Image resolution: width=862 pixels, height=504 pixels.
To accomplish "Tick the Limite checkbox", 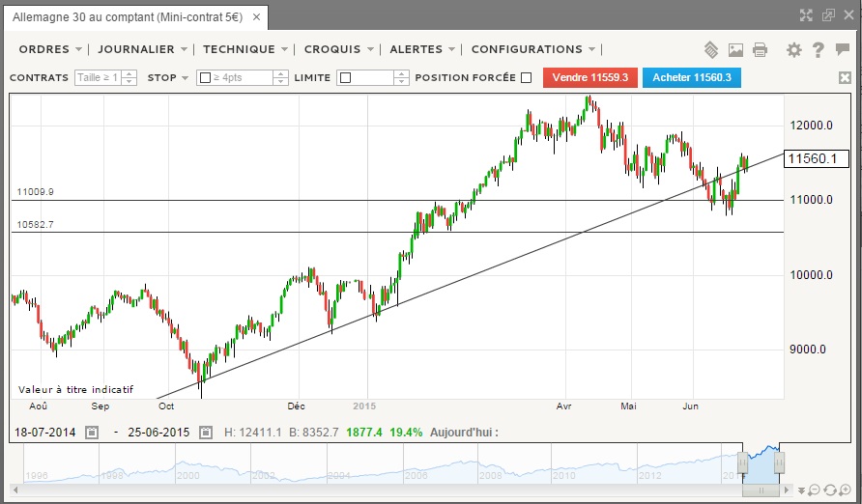I will click(x=346, y=78).
